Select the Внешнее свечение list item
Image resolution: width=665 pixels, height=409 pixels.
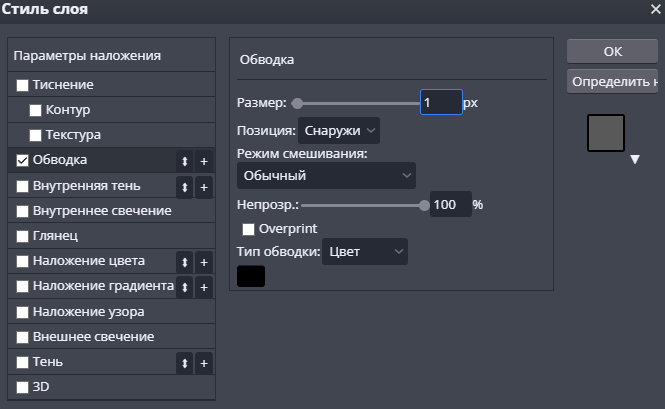[x=93, y=337]
